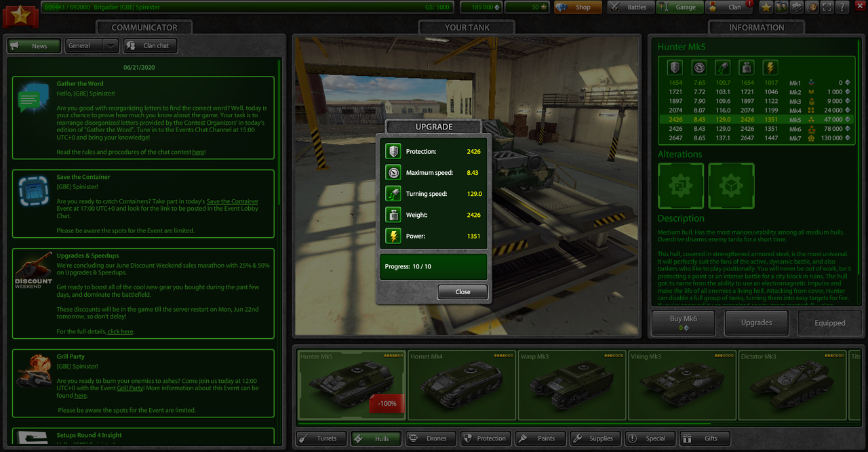The width and height of the screenshot is (868, 452).
Task: Select the Hunter Mk5 hull card
Action: [x=352, y=385]
